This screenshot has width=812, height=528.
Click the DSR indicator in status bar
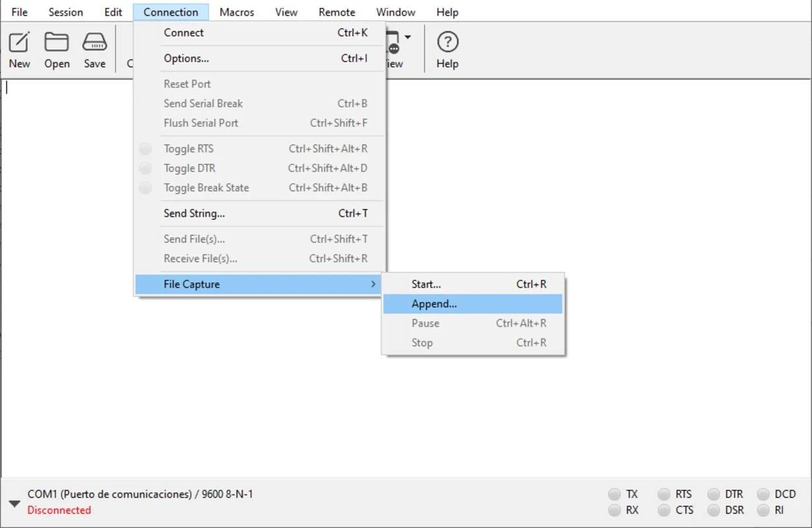(714, 510)
